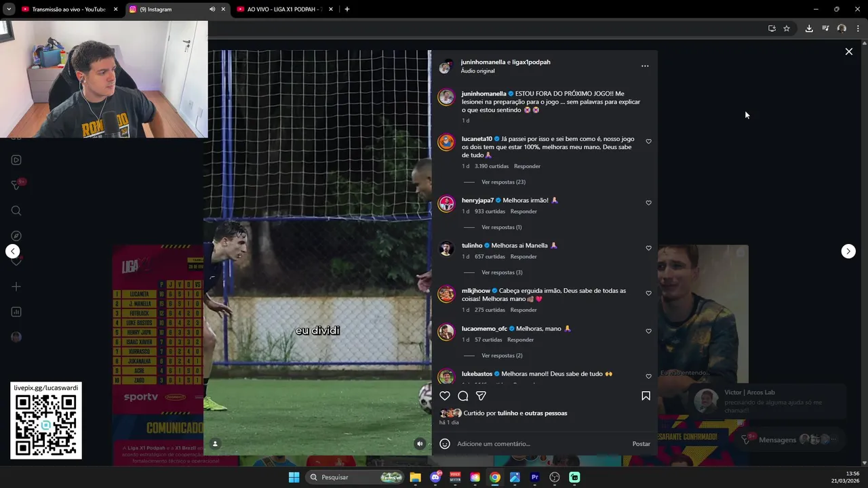Click the Postar button

pos(641,444)
